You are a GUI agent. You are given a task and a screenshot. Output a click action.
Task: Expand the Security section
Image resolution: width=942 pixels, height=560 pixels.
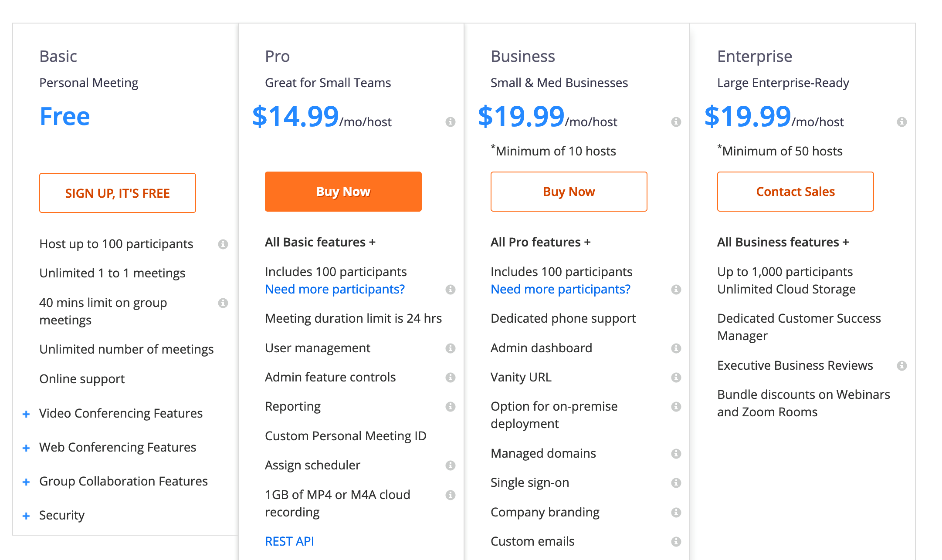26,516
